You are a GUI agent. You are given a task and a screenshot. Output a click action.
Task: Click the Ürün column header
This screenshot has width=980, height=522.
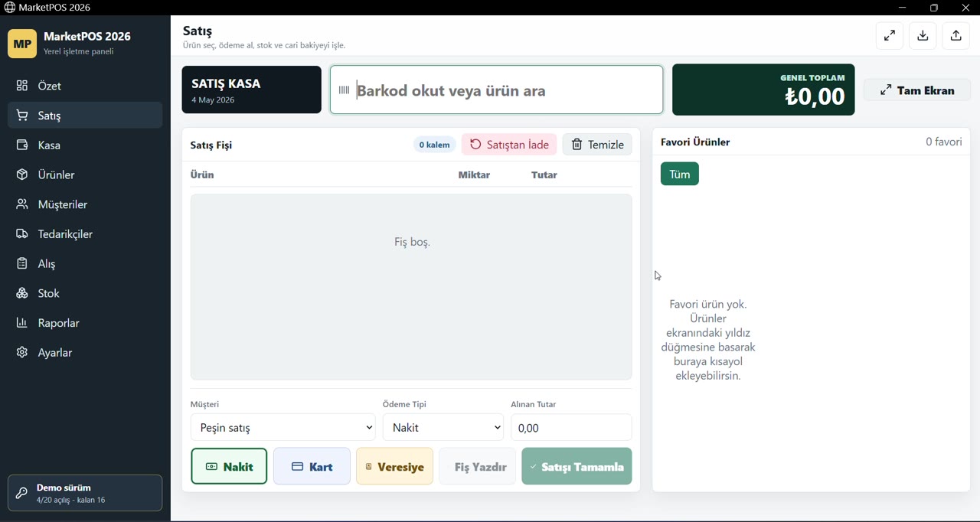coord(202,175)
